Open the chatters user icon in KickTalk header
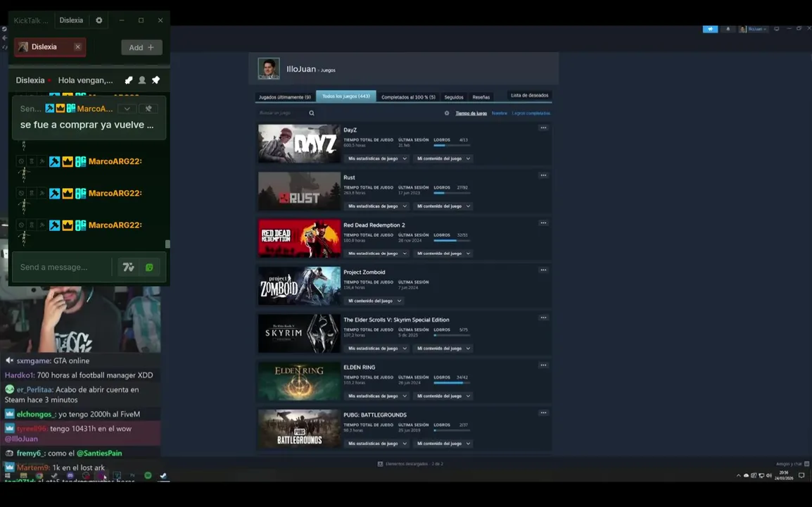The width and height of the screenshot is (812, 507). 142,80
